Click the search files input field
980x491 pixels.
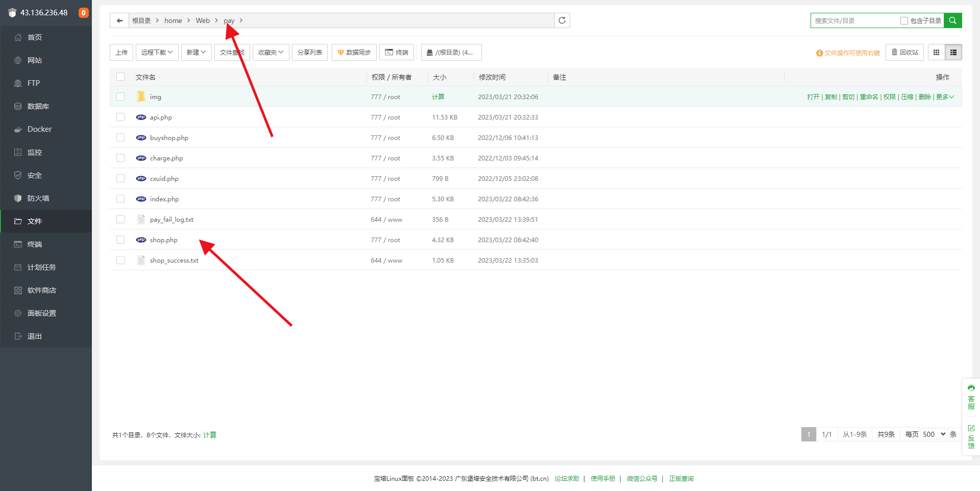coord(854,21)
